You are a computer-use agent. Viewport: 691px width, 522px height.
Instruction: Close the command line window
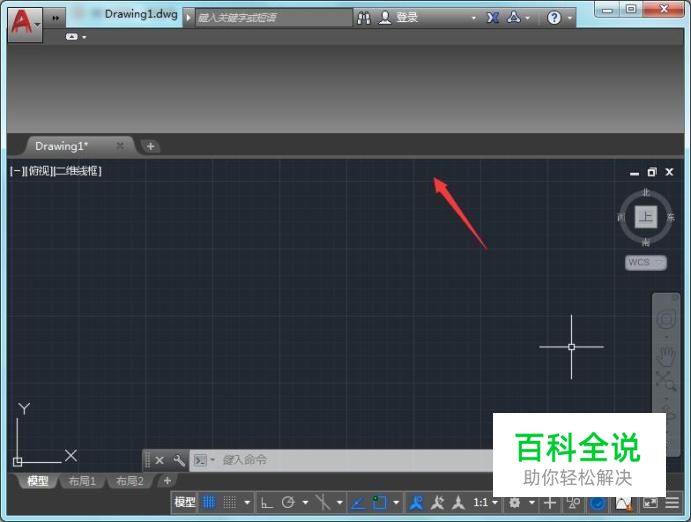coord(160,461)
